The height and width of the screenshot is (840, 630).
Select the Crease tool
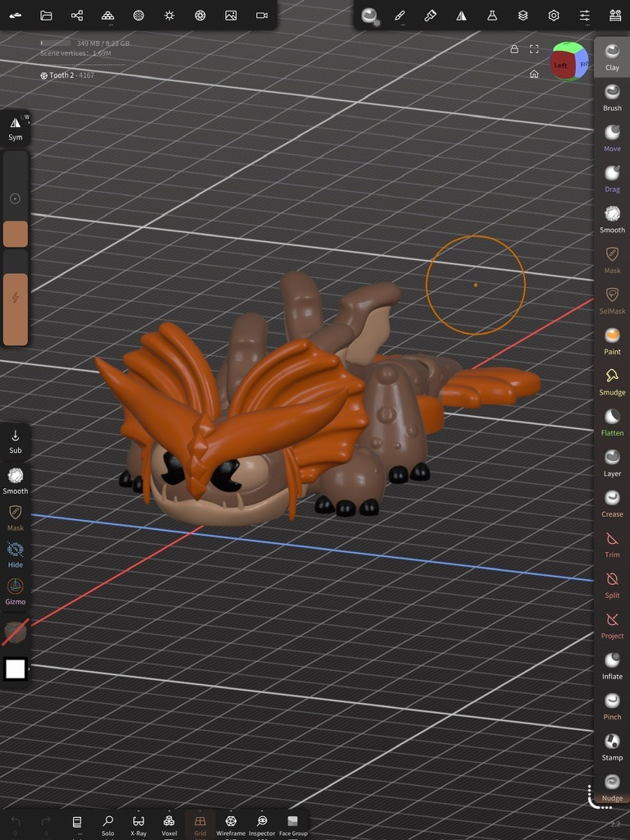pyautogui.click(x=612, y=504)
